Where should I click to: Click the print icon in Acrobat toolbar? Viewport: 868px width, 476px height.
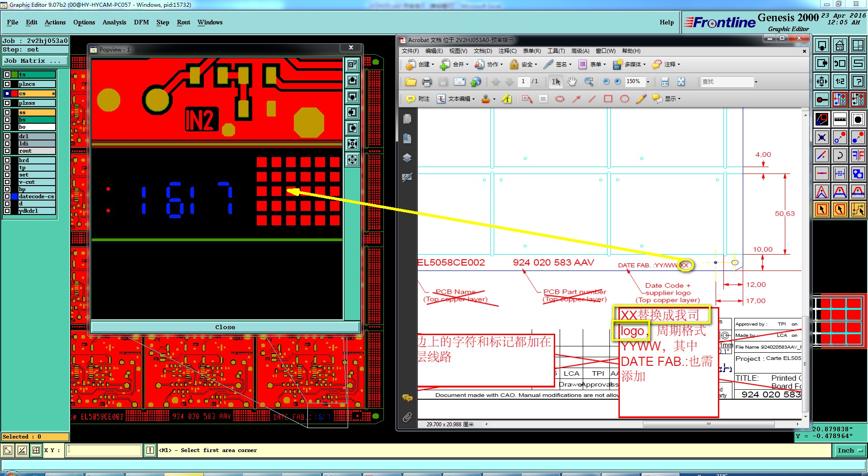[x=427, y=82]
